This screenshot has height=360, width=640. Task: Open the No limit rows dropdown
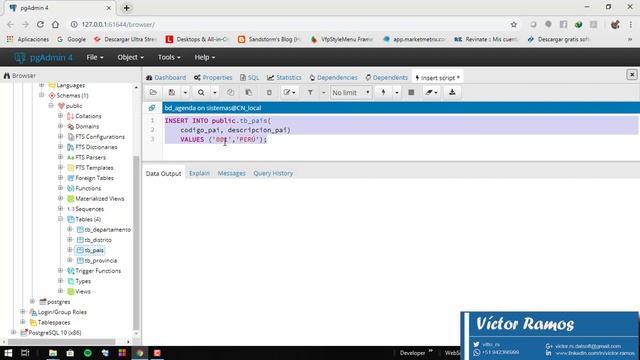351,93
